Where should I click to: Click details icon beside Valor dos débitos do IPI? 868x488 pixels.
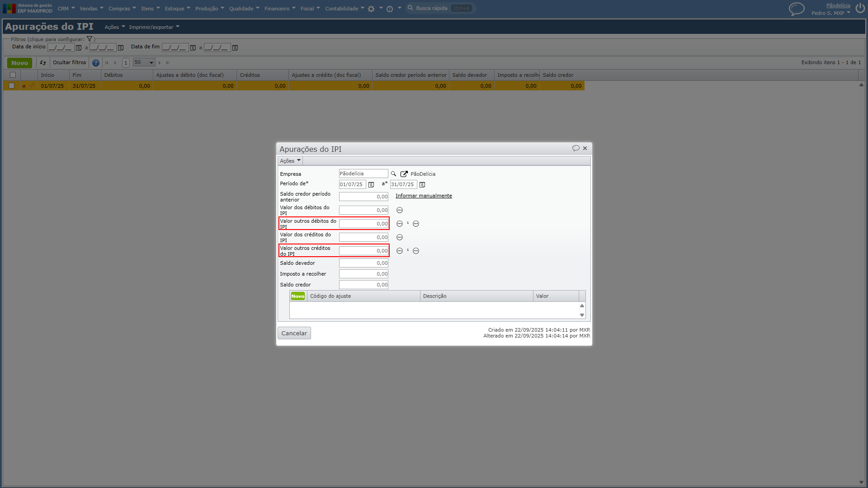pyautogui.click(x=400, y=211)
